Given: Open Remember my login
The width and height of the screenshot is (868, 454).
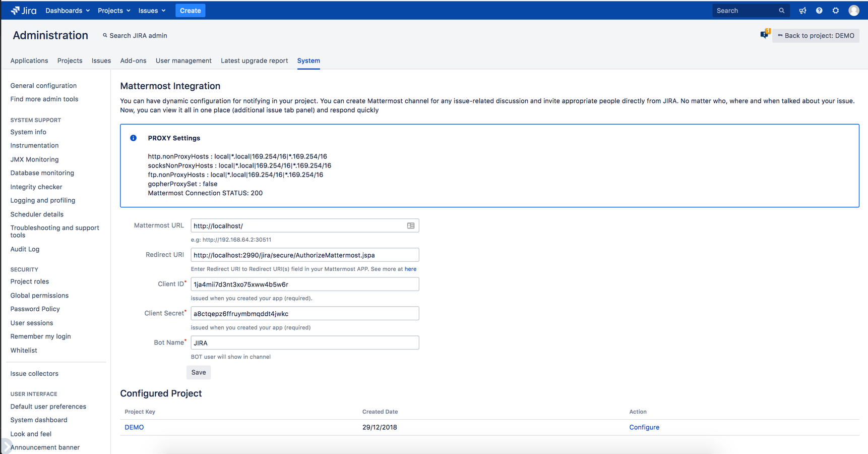Looking at the screenshot, I should 40,336.
